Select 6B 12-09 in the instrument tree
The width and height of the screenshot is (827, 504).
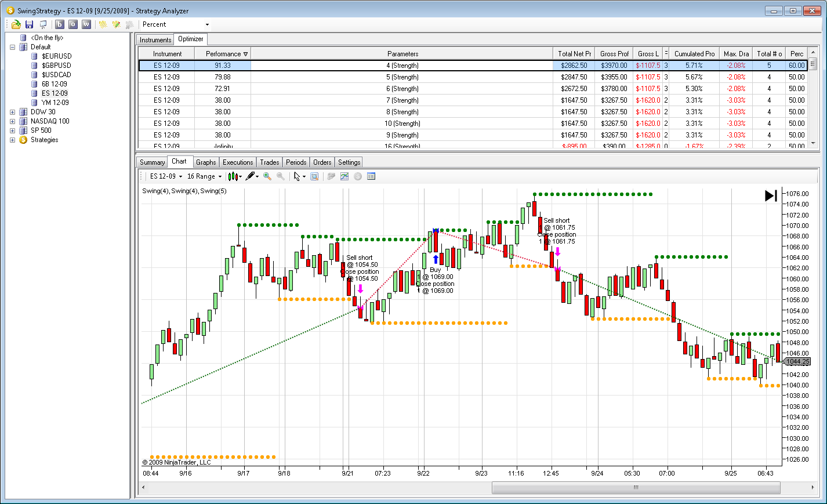[x=55, y=84]
